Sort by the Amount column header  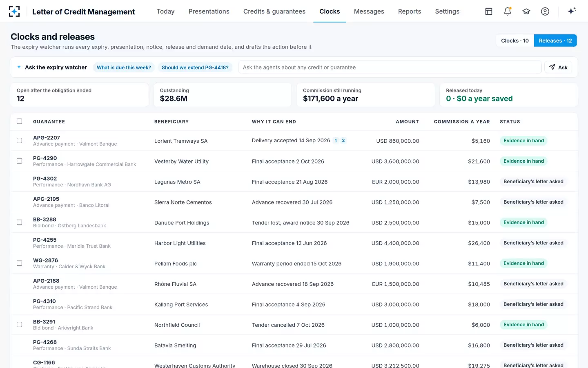point(408,122)
